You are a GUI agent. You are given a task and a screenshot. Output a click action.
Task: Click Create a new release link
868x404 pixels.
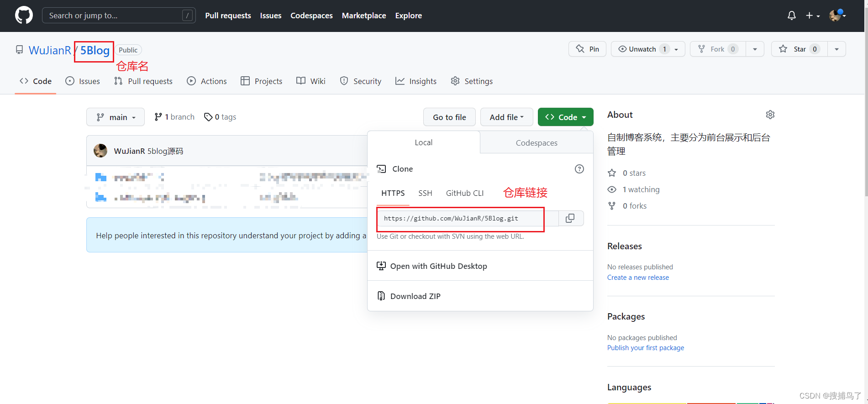tap(638, 278)
